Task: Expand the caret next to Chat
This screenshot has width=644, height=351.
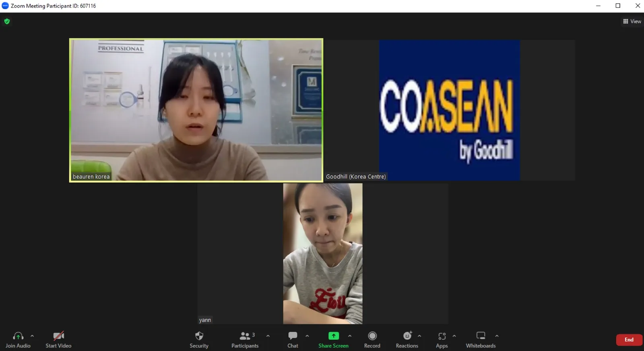Action: click(x=307, y=336)
